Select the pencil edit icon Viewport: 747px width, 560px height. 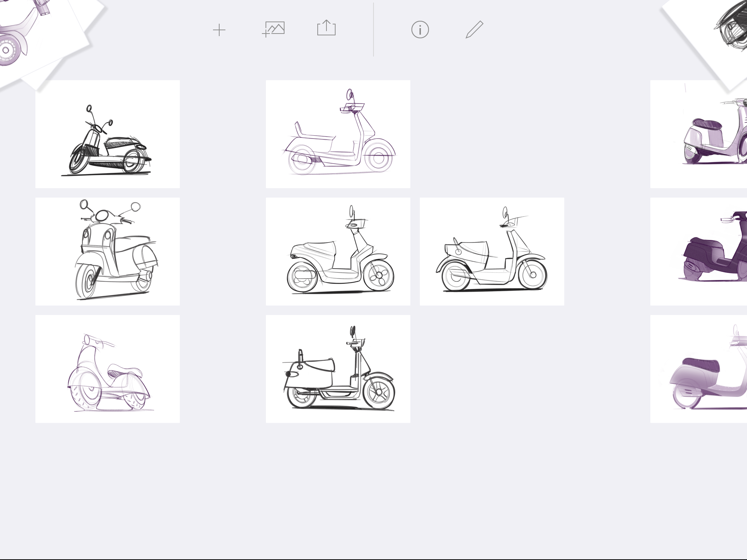pyautogui.click(x=474, y=30)
